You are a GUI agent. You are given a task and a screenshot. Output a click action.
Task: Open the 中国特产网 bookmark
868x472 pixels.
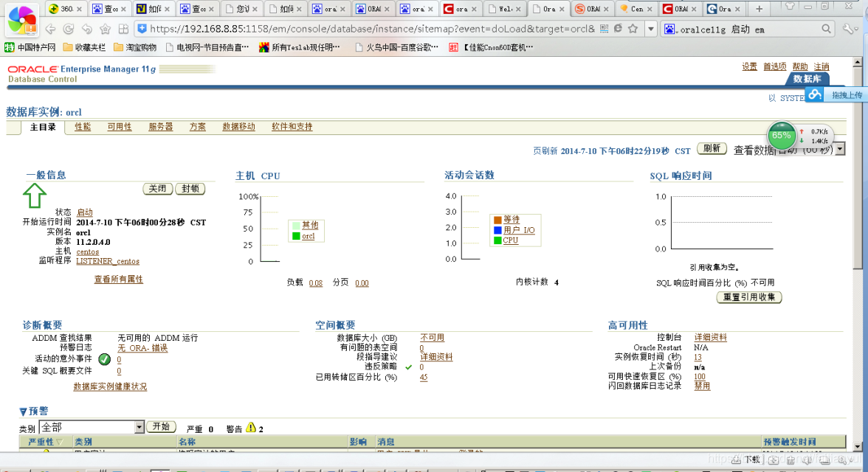pos(30,48)
